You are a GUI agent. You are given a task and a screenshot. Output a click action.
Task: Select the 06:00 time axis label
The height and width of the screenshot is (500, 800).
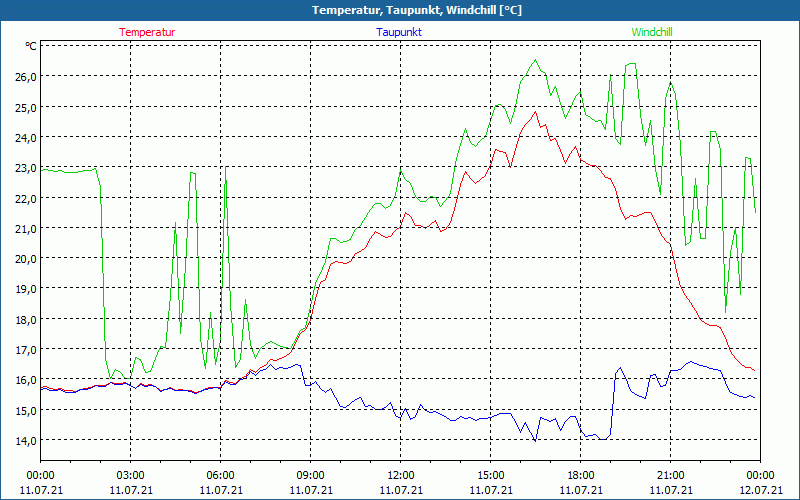[x=220, y=475]
